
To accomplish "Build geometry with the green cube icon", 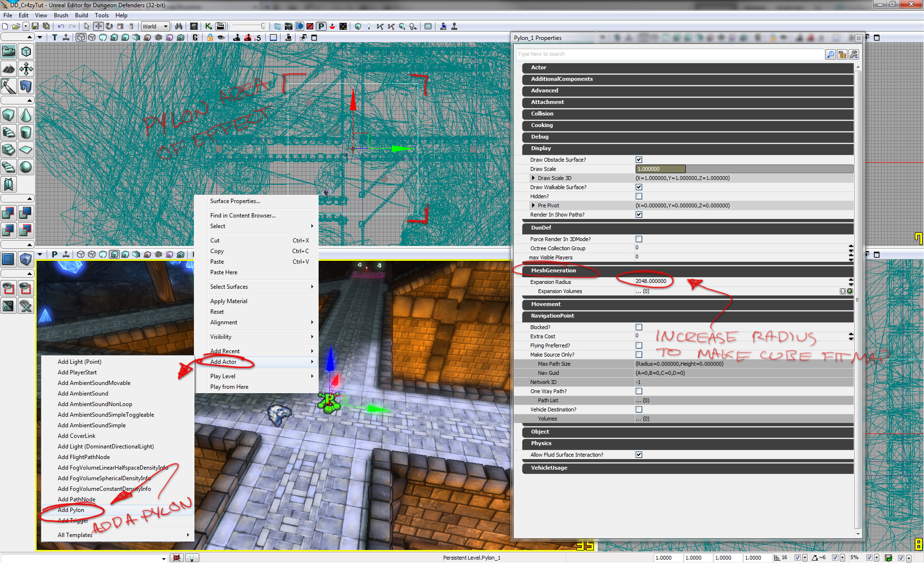I will coord(358,26).
